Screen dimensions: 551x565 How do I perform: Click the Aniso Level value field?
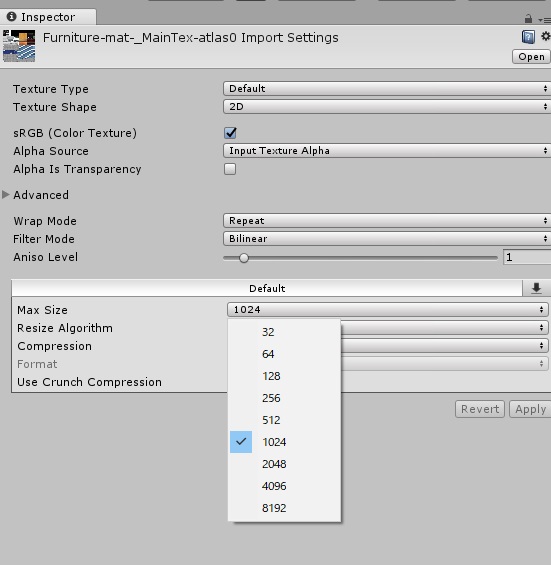click(527, 257)
